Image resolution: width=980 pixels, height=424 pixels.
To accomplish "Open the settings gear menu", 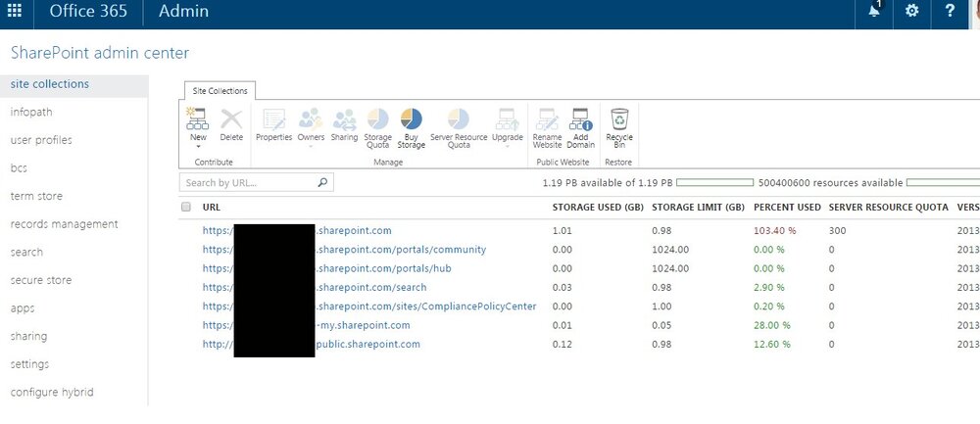I will pyautogui.click(x=911, y=11).
